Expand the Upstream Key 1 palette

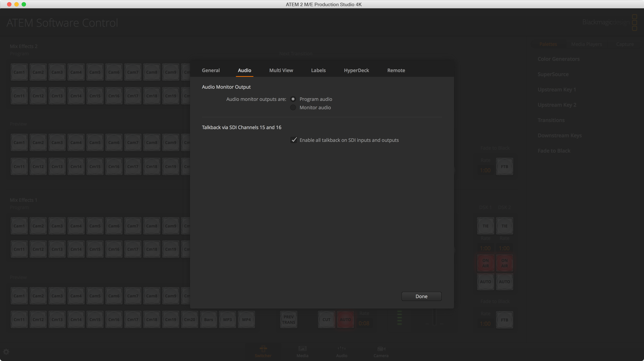557,89
